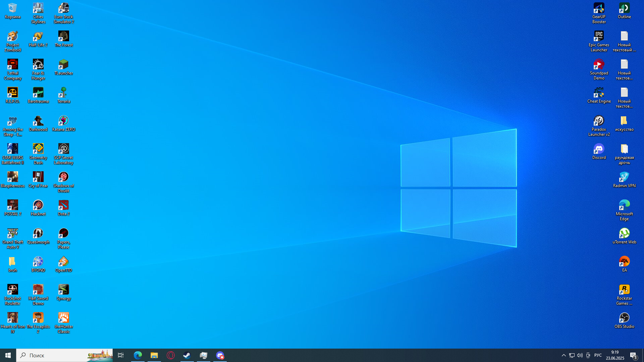Select the BYOND desktop icon
The image size is (644, 362).
point(38,264)
